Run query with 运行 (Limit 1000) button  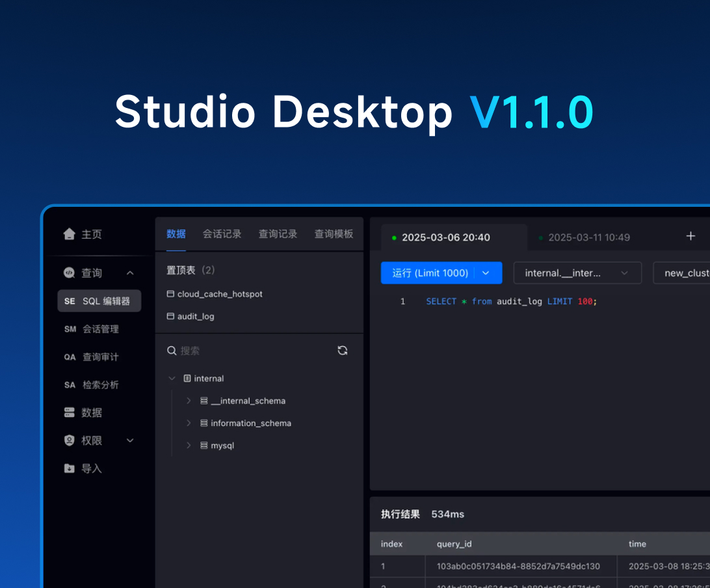(x=430, y=273)
